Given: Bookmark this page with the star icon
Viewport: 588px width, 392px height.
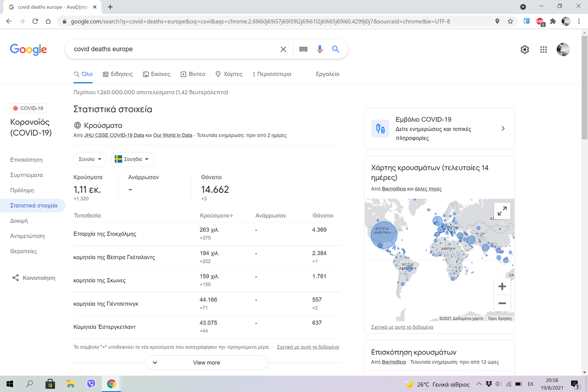Looking at the screenshot, I should pos(511,22).
